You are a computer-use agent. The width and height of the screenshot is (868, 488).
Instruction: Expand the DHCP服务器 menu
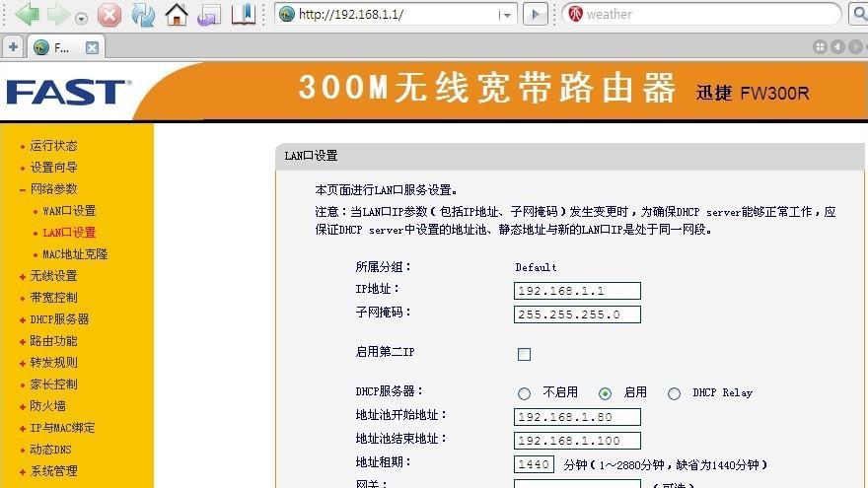(59, 319)
